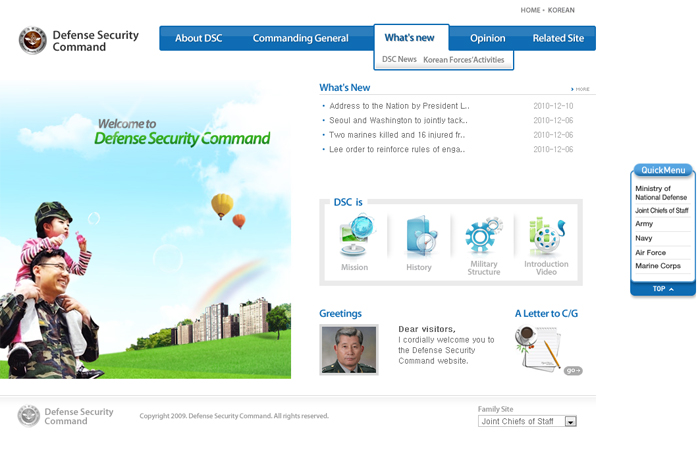The image size is (700, 450).
Task: Go to DSC News submenu
Action: [399, 60]
